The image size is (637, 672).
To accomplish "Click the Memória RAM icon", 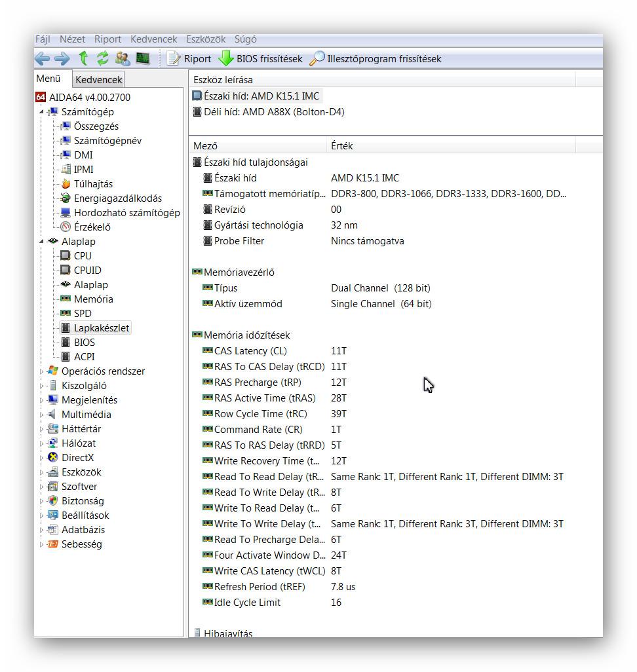I will 65,299.
